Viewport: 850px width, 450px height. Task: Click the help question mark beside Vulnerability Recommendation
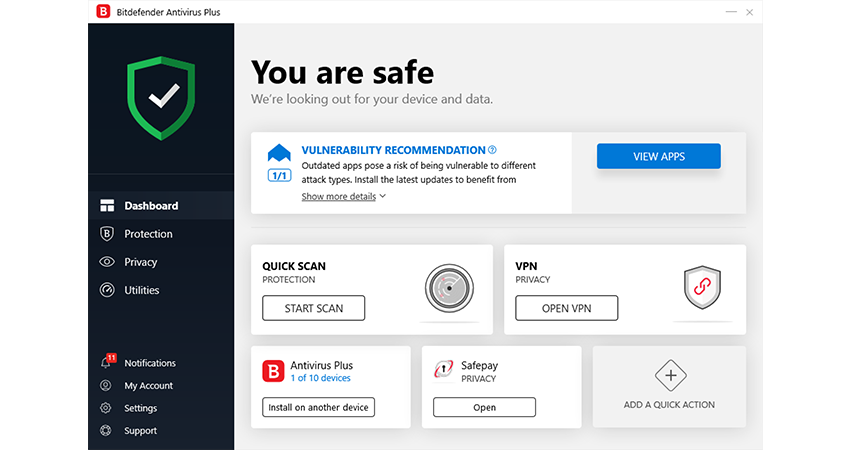492,150
